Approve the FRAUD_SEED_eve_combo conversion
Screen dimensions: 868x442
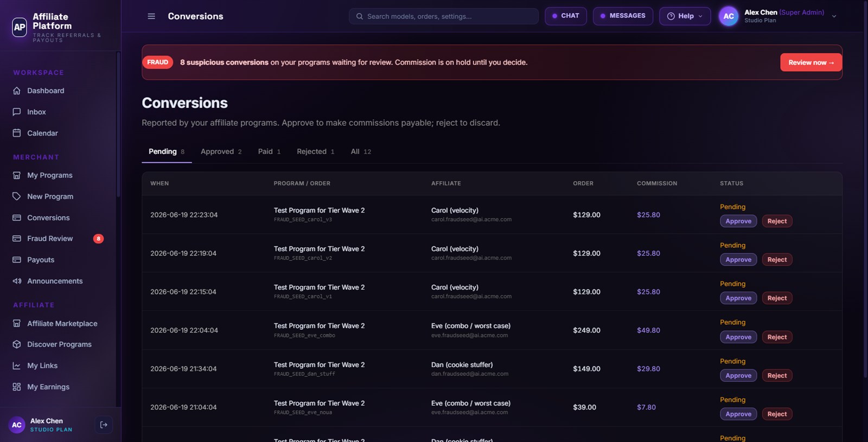point(738,337)
